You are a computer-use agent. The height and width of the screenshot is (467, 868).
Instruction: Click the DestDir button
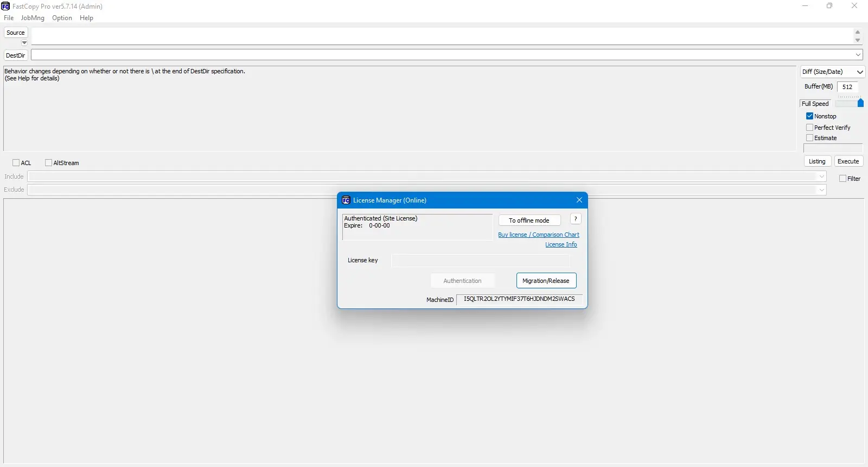[x=16, y=55]
